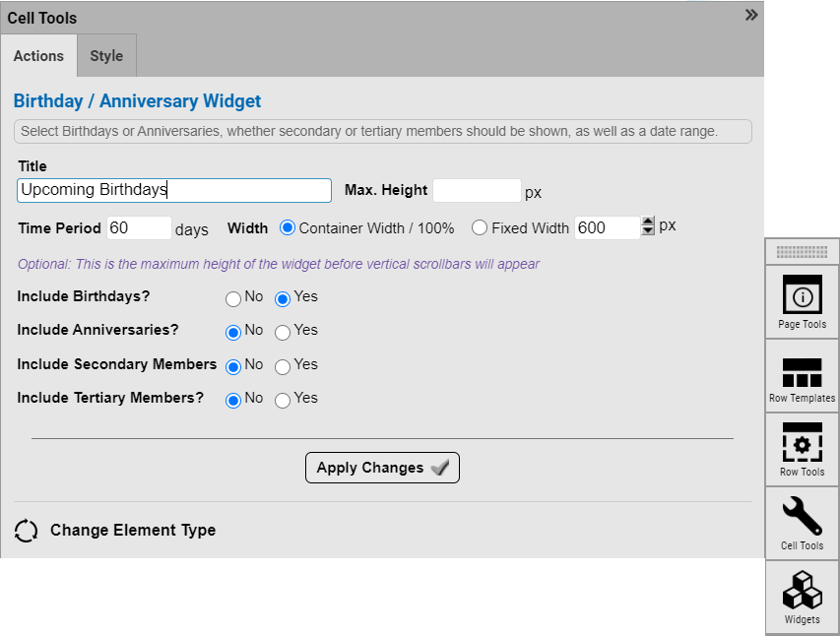Open the Page Tools panel icon
Screen dimensions: 840x636
802,295
